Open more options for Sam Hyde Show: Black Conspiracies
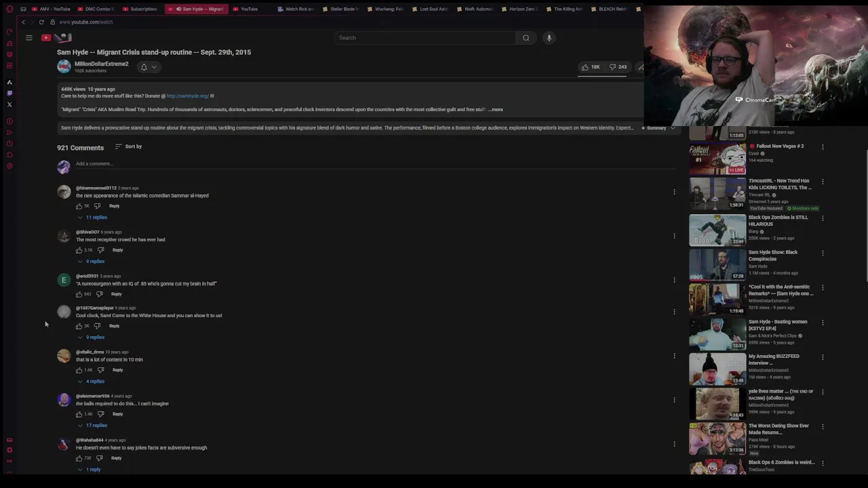Screen dimensions: 868x488 tap(823, 253)
